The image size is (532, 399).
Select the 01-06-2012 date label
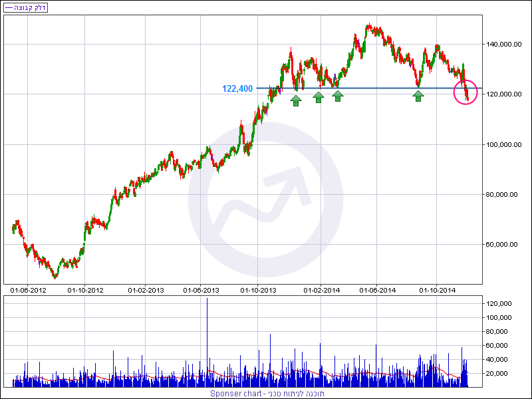28,291
